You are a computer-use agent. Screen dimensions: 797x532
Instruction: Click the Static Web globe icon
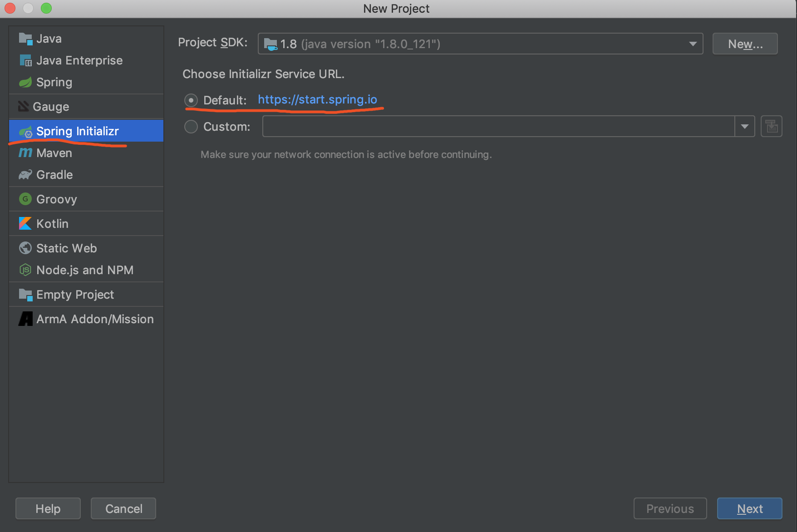click(25, 248)
